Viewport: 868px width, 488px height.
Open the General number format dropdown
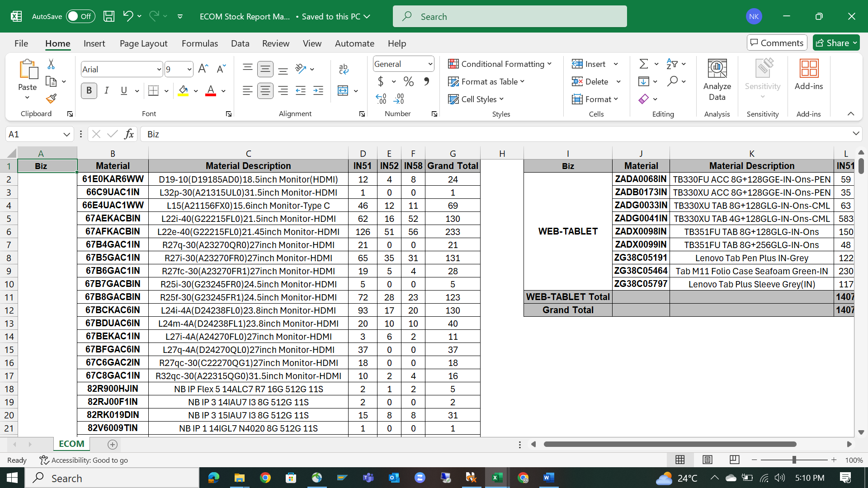pyautogui.click(x=430, y=64)
